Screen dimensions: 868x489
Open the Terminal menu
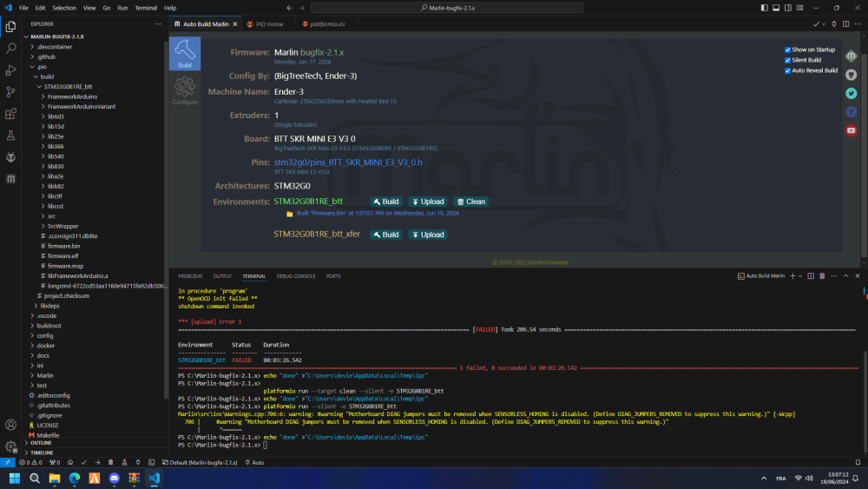[x=146, y=8]
